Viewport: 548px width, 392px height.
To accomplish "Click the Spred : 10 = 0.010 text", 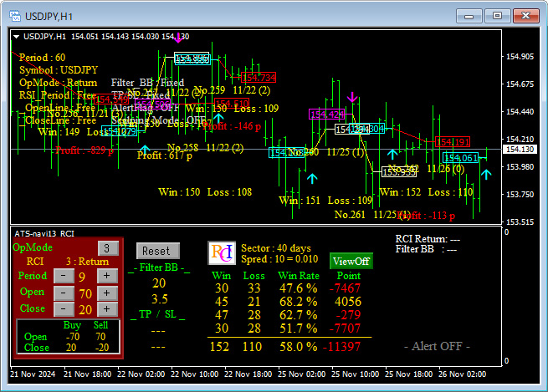I will (279, 259).
